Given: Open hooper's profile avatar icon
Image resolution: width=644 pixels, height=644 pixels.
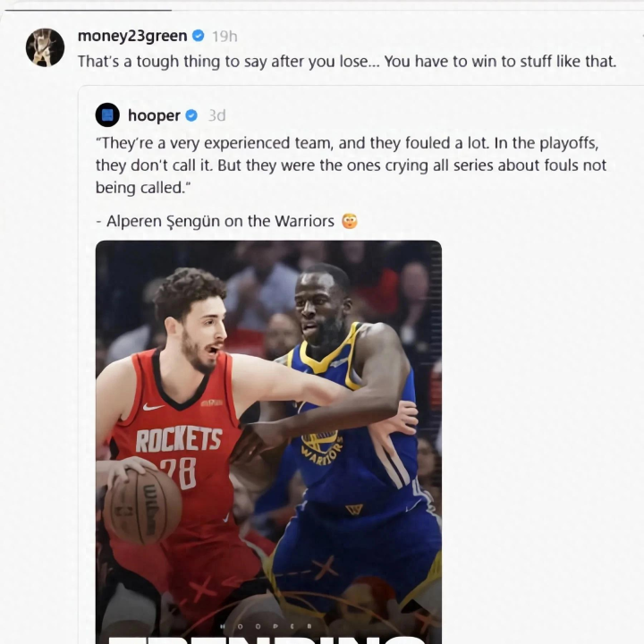Looking at the screenshot, I should point(107,115).
